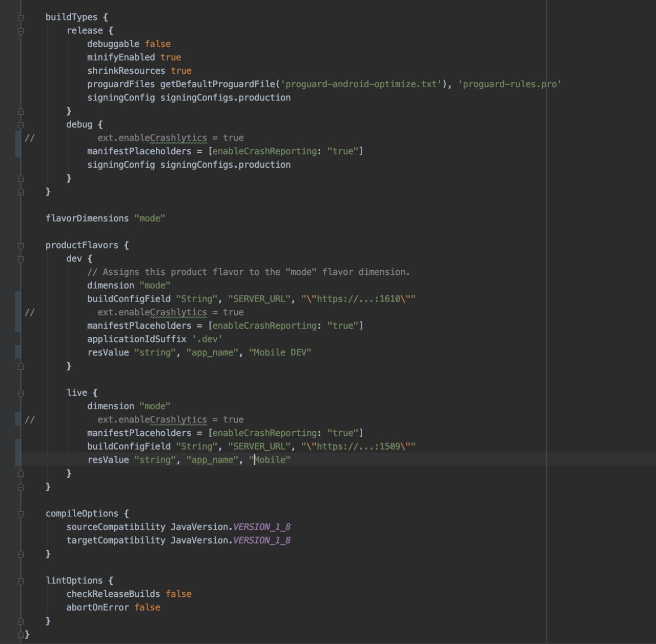Collapse the release block fold marker
Screen dimensions: 656x644
(21, 31)
